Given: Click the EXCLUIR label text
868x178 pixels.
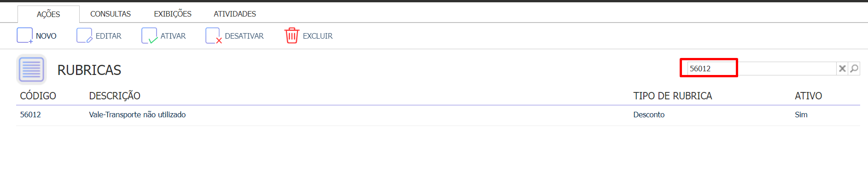Looking at the screenshot, I should tap(318, 36).
